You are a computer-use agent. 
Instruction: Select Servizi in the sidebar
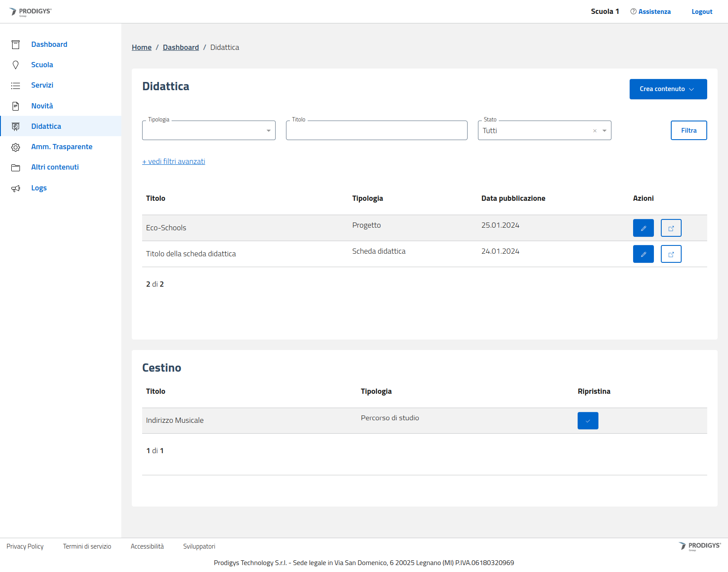click(x=42, y=85)
